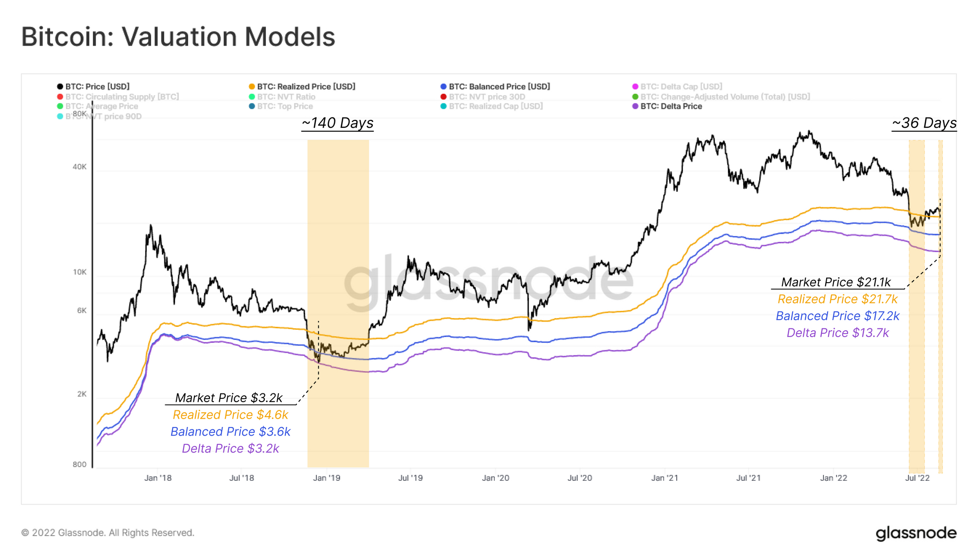Enable BTC: NVT price 30D legend item
This screenshot has height=560, width=972.
click(483, 97)
